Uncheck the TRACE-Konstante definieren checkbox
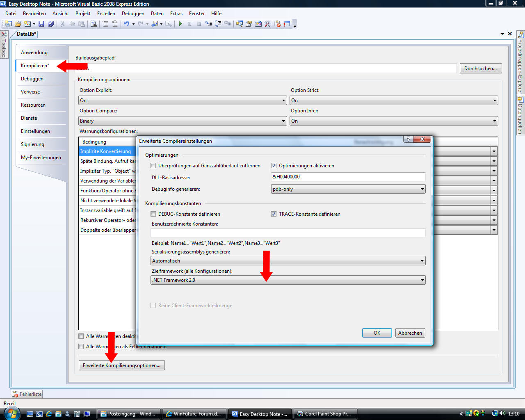525x420 pixels. [x=274, y=214]
